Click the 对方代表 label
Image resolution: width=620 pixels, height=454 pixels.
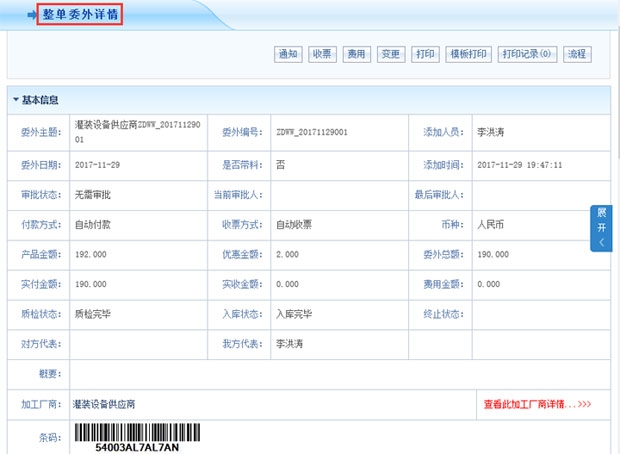click(x=41, y=344)
